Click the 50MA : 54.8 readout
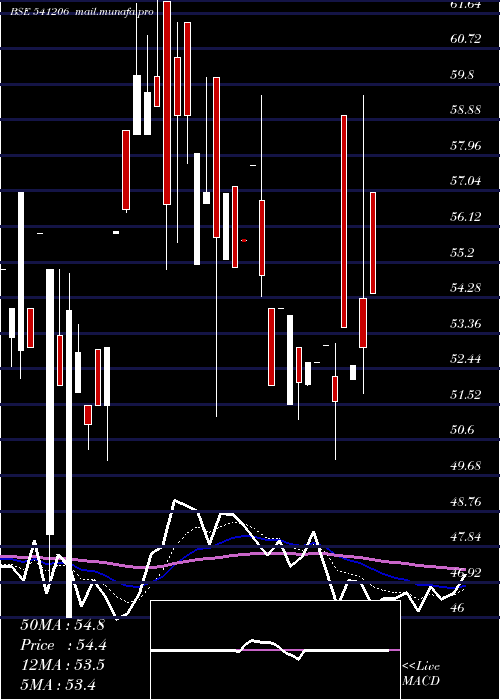 click(62, 625)
